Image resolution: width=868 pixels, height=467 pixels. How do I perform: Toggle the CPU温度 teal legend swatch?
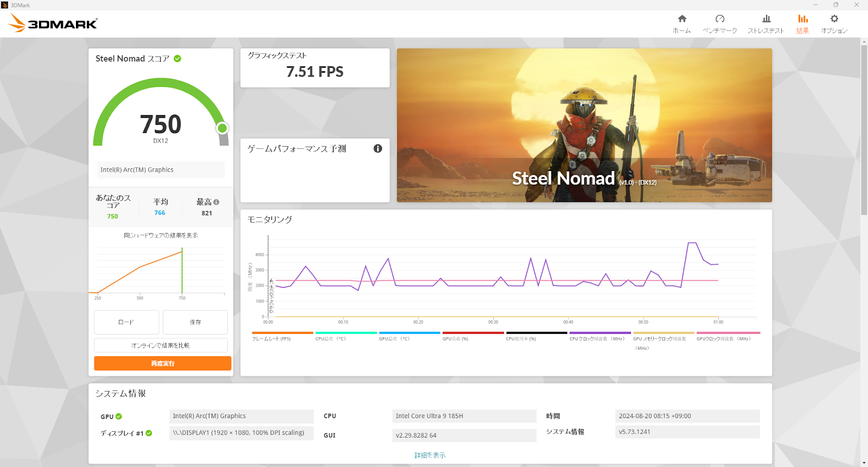[x=346, y=333]
